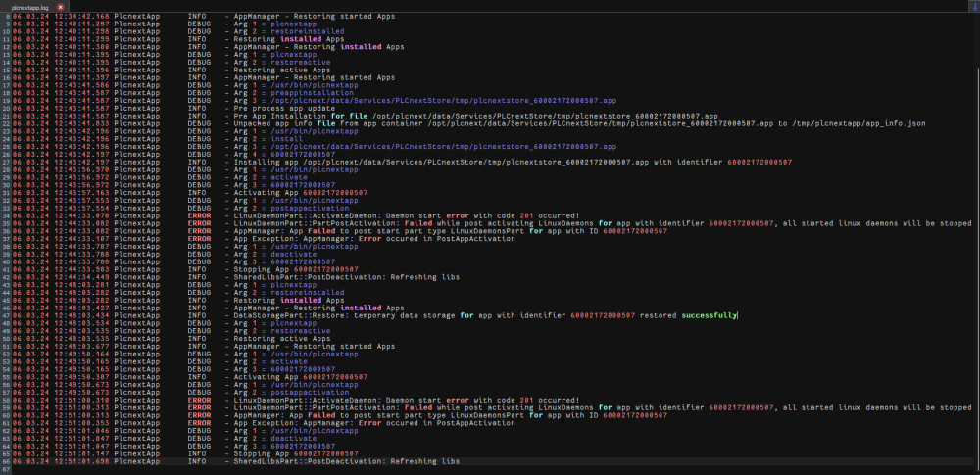Place cursor on the word 'successfully' on line 47

709,315
